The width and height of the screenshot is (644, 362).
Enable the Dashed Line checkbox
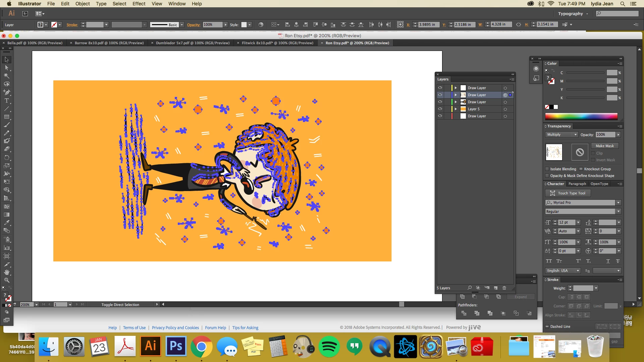coord(547,326)
